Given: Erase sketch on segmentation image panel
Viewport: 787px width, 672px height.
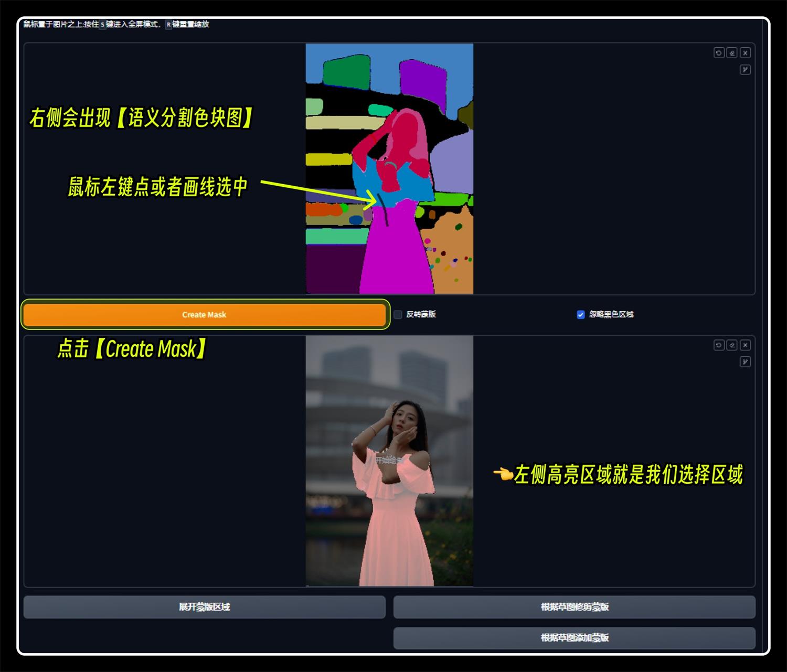Looking at the screenshot, I should point(732,52).
